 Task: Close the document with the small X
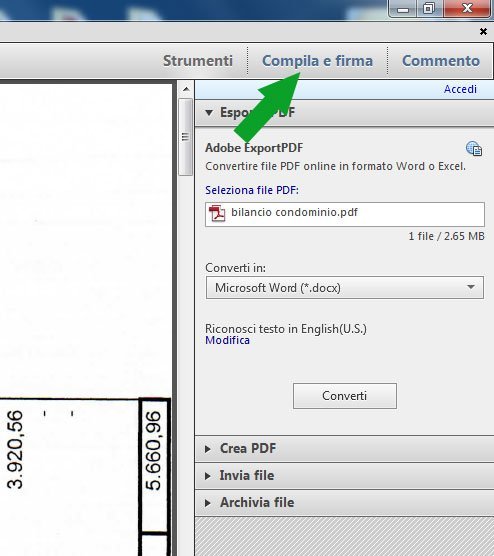point(483,32)
